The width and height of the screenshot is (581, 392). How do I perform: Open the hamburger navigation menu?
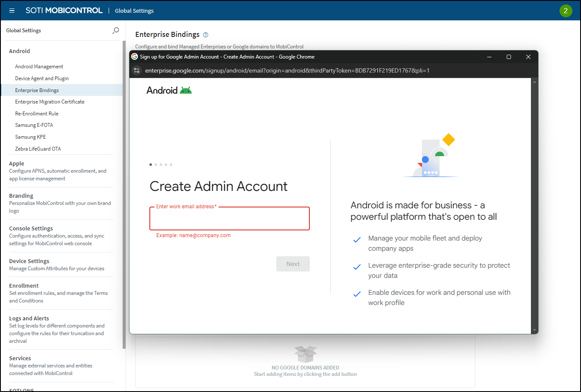tap(11, 11)
